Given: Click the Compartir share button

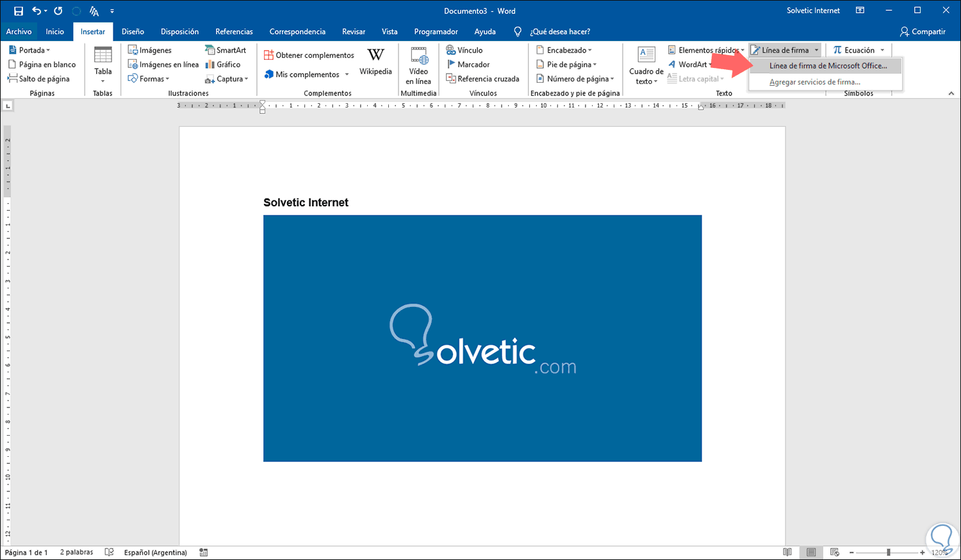Looking at the screenshot, I should tap(923, 31).
